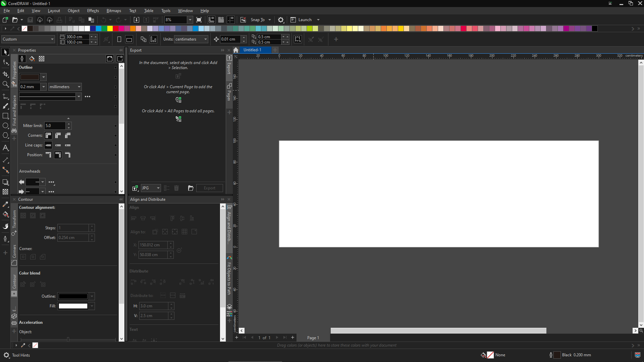Set outline corners to round
This screenshot has width=644, height=362.
click(58, 135)
